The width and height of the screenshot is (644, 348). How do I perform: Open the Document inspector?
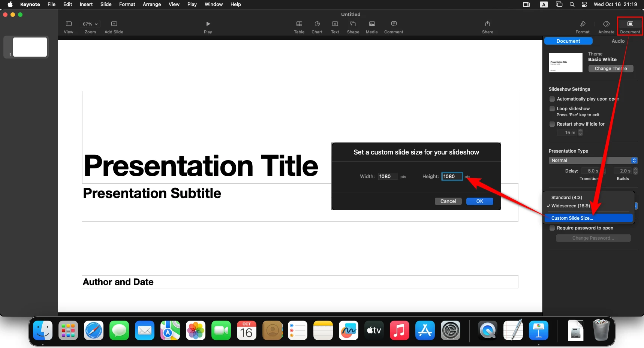(630, 27)
